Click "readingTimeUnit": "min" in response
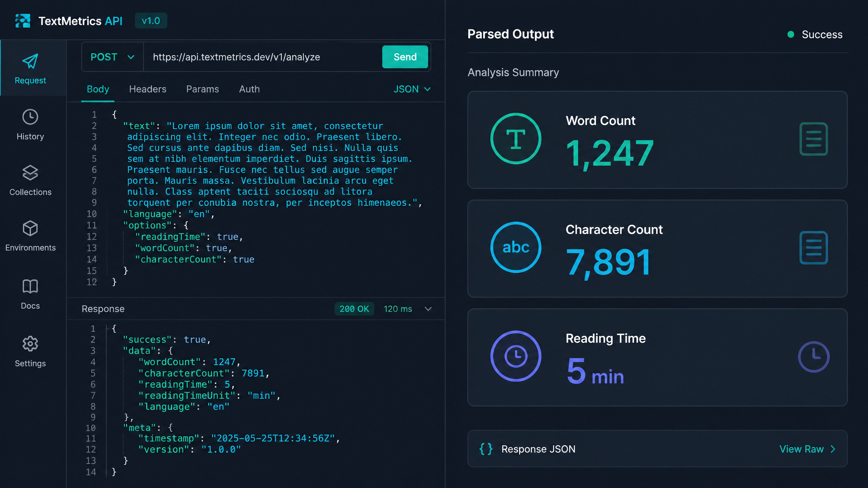This screenshot has width=868, height=488. pos(209,396)
